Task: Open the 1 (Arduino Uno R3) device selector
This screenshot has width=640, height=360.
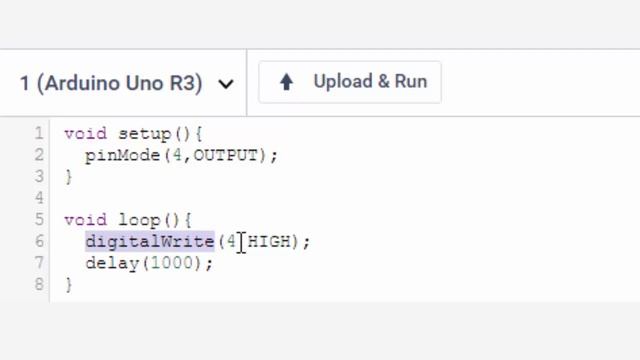Action: click(127, 83)
